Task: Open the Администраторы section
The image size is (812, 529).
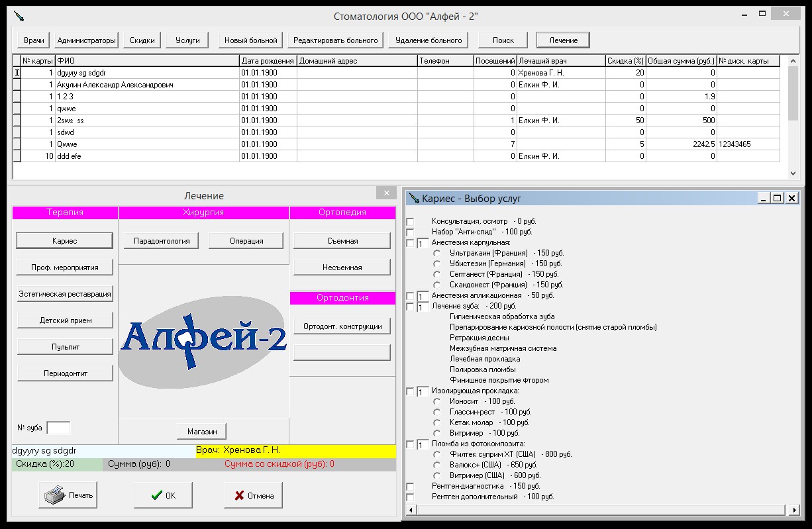Action: [87, 40]
